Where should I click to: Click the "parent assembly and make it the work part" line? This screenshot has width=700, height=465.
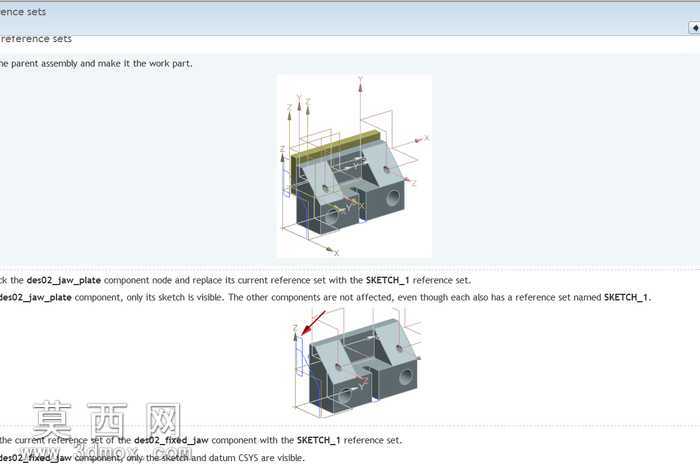pyautogui.click(x=96, y=63)
